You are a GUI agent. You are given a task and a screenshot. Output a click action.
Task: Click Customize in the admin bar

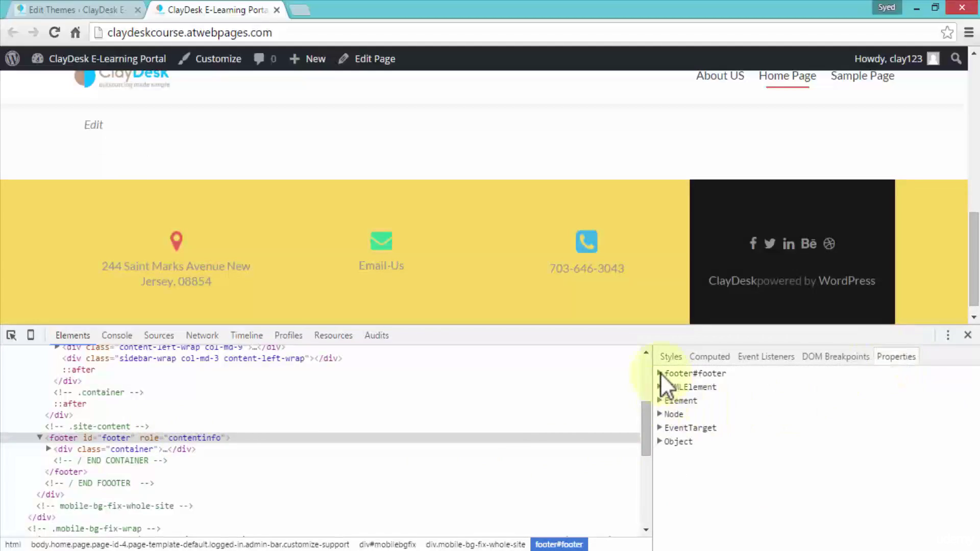tap(210, 59)
